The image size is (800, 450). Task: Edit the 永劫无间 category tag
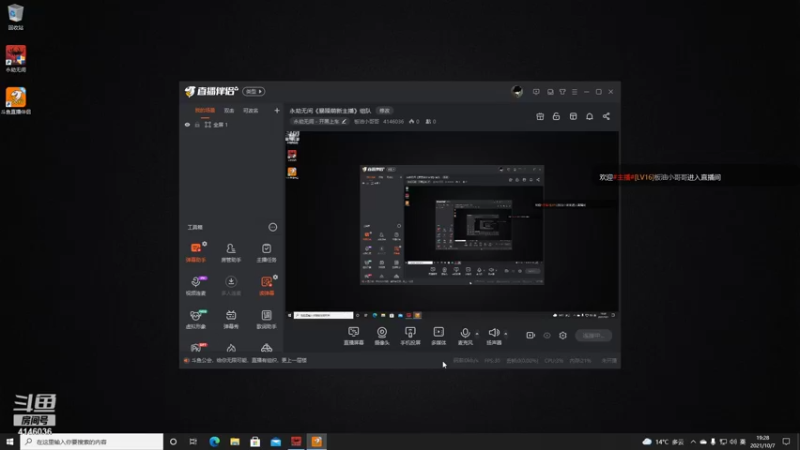point(320,121)
